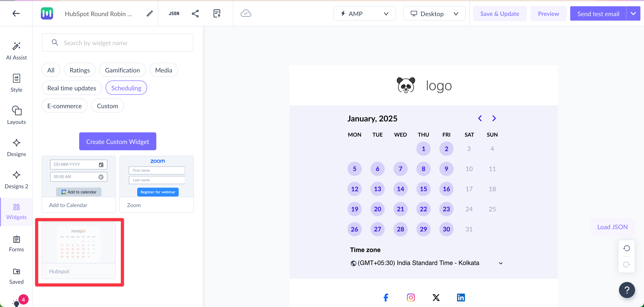
Task: Open the AMP mode dropdown
Action: tap(364, 13)
